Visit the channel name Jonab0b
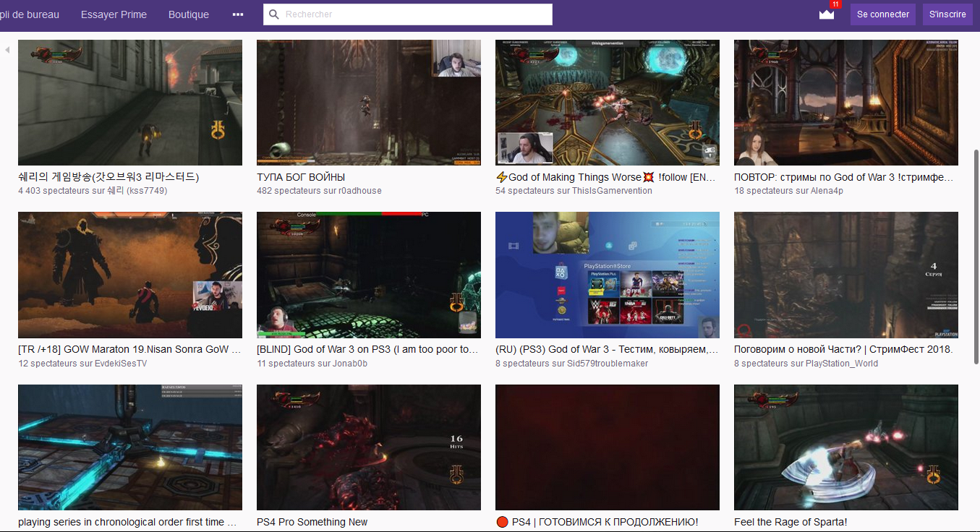 349,364
